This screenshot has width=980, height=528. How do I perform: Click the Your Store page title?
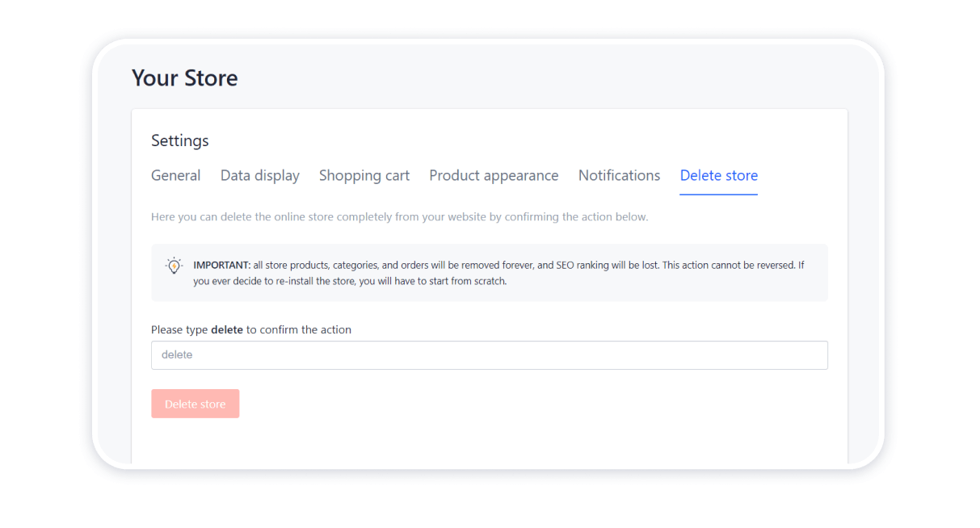coord(184,78)
